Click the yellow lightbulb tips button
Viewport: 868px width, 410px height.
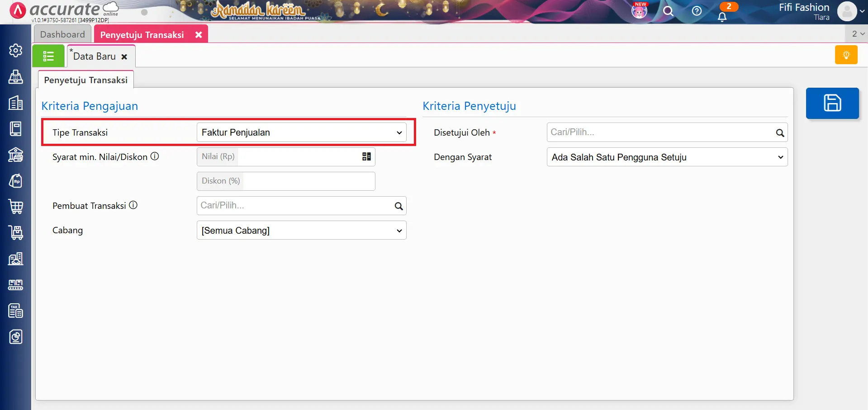click(846, 55)
